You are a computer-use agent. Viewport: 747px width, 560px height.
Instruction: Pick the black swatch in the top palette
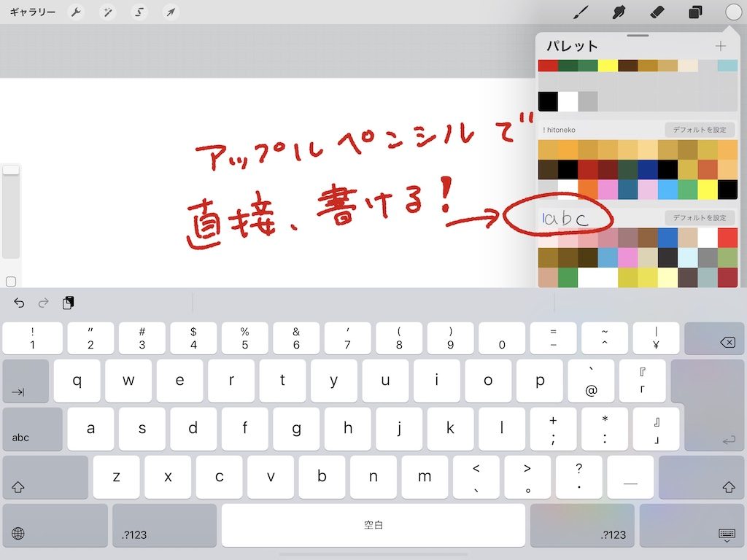point(548,101)
